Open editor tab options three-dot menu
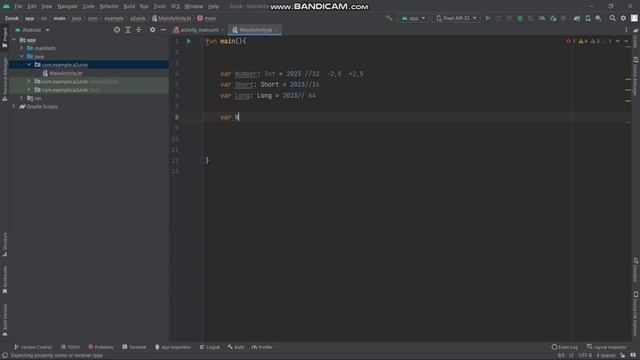 627,30
